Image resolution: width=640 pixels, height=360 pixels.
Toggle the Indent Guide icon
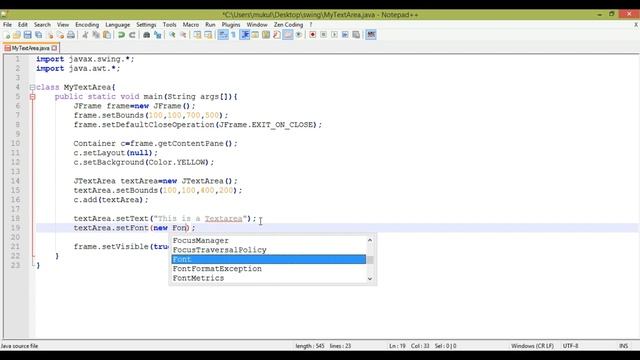pyautogui.click(x=245, y=35)
